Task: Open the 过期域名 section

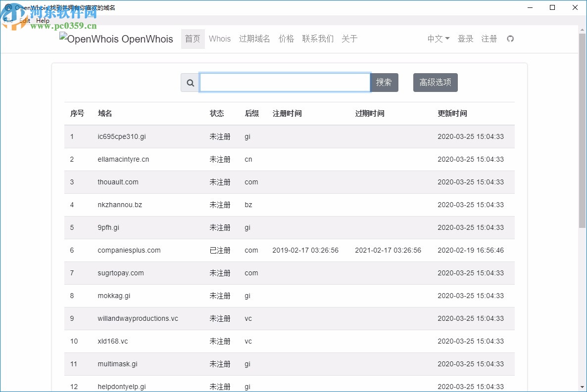Action: click(254, 39)
